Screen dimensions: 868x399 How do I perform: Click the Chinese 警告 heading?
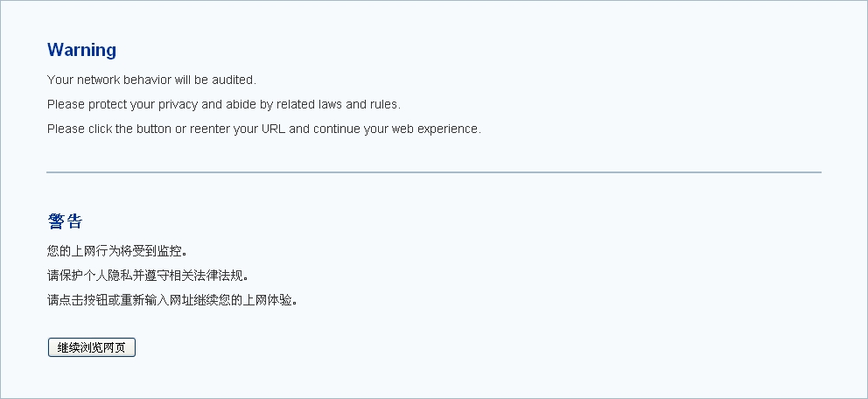pos(65,221)
